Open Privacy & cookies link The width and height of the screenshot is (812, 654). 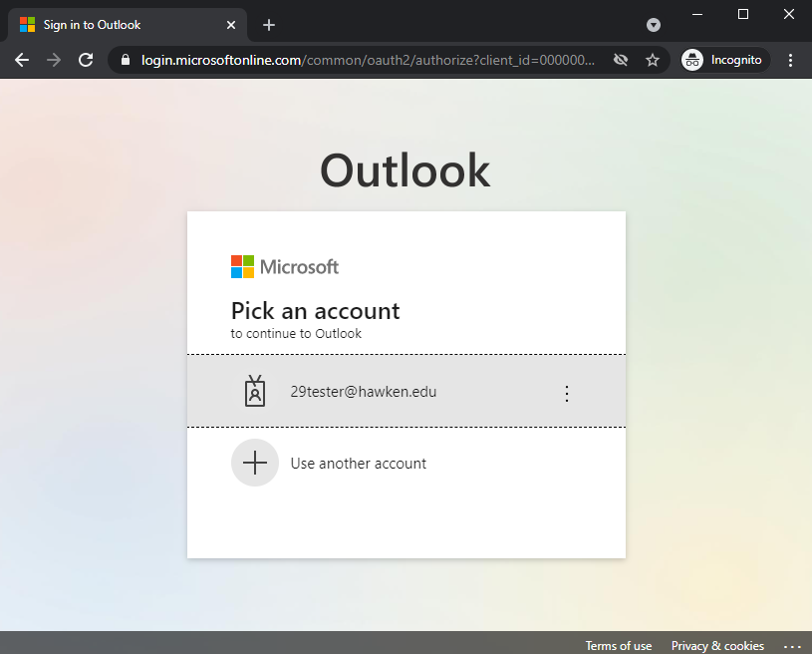pos(717,646)
